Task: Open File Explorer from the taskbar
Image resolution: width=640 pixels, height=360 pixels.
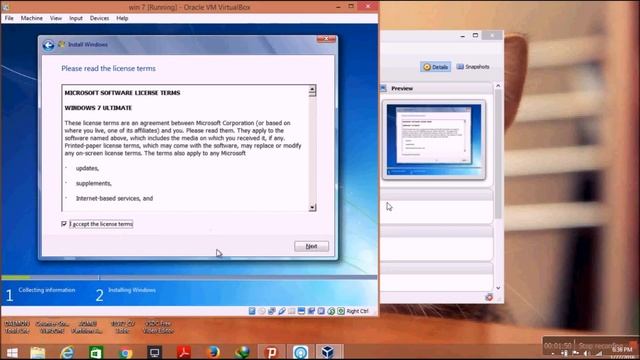Action: [x=38, y=352]
